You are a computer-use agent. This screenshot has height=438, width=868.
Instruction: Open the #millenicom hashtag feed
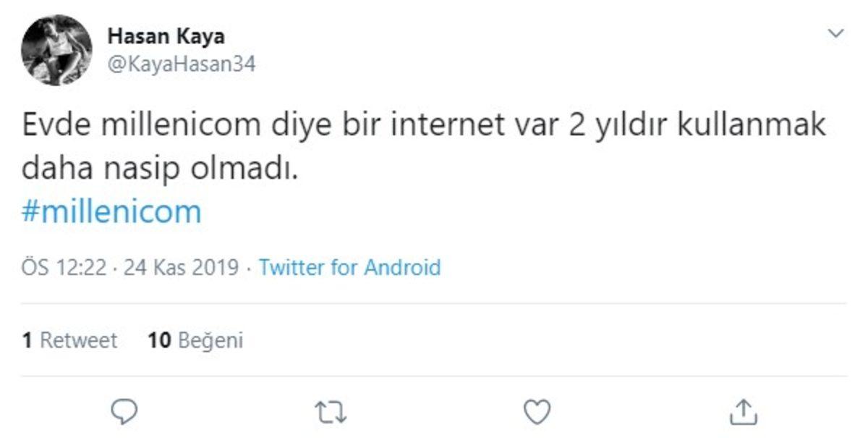point(111,211)
